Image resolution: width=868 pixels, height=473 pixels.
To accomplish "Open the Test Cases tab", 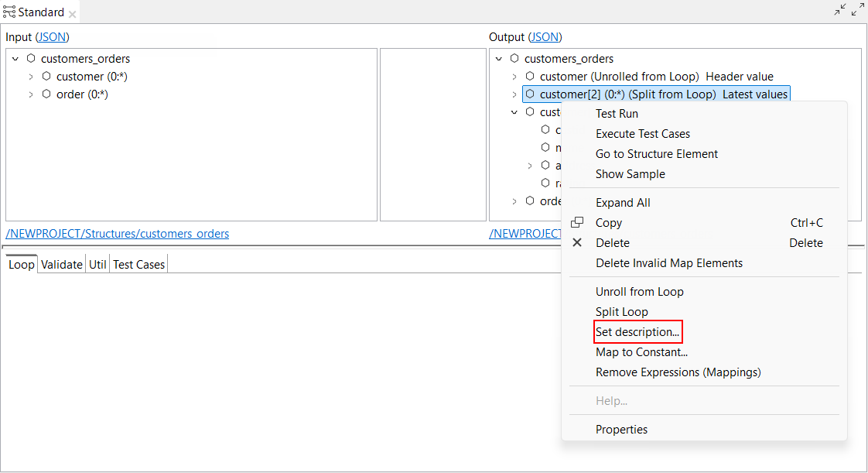I will pos(139,265).
